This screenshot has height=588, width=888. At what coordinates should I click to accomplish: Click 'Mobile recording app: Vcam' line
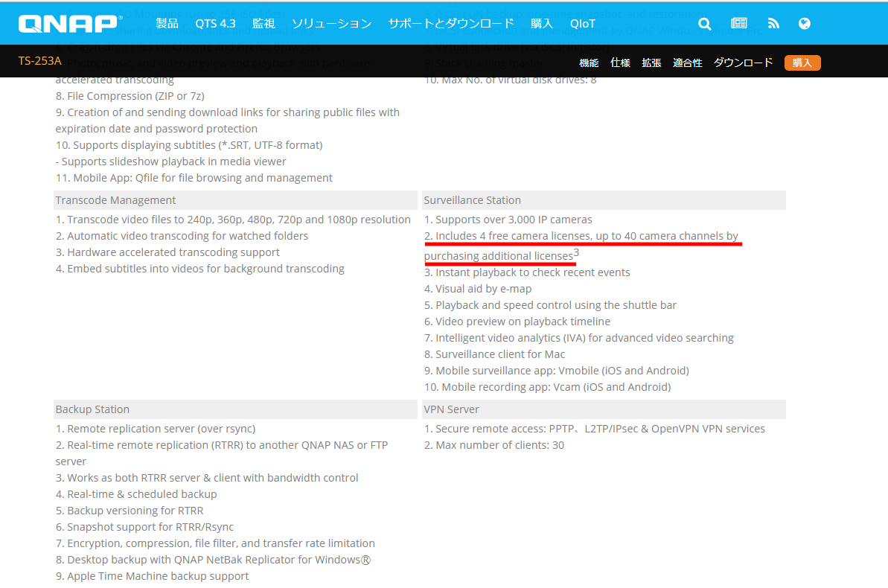(548, 388)
